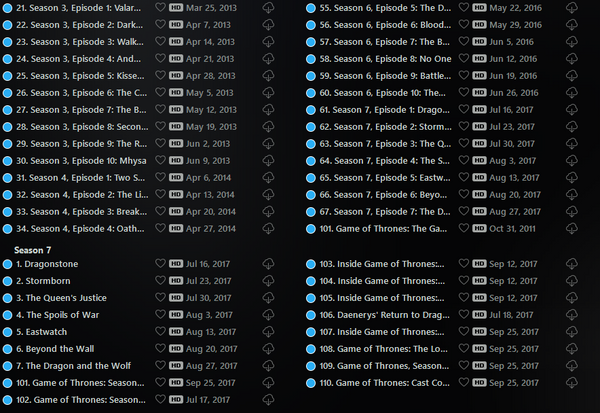Click cloud icon for item 102 Jul 17, 2017
Viewport: 600px width, 413px height.
point(268,400)
